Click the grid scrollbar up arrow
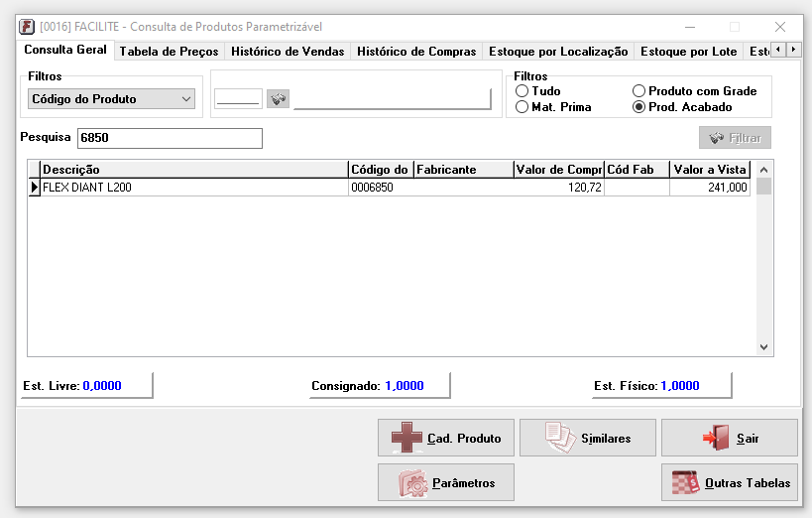Screen dimensions: 812x518 coord(763,170)
